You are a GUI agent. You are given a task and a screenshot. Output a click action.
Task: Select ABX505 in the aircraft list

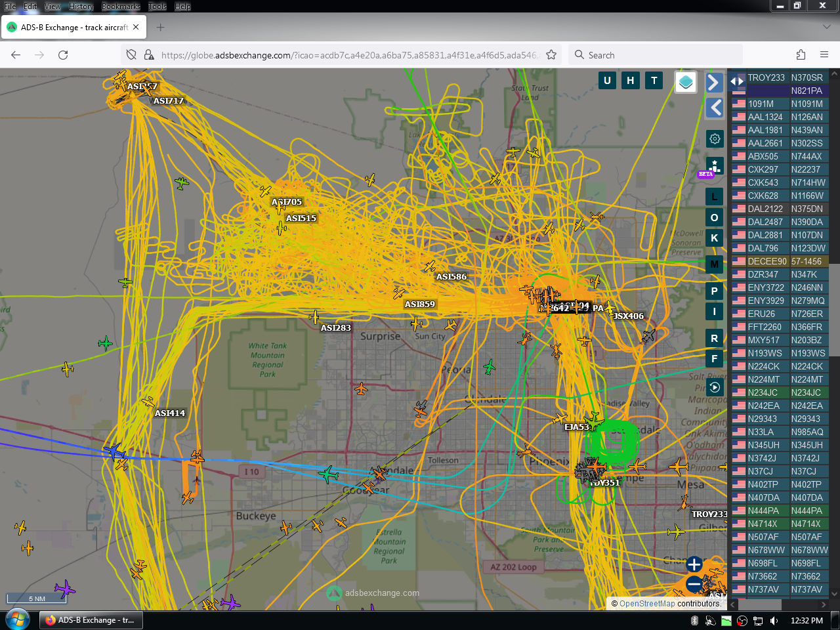click(780, 156)
